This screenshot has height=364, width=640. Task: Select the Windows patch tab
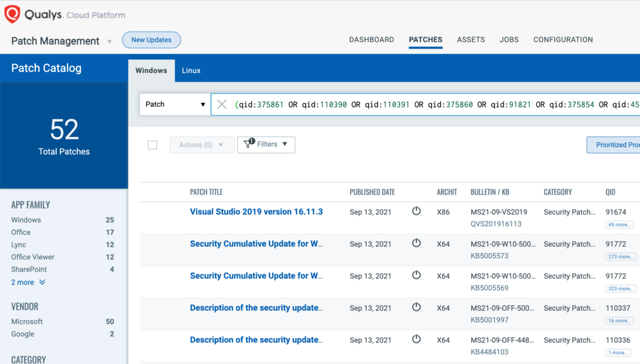click(151, 71)
